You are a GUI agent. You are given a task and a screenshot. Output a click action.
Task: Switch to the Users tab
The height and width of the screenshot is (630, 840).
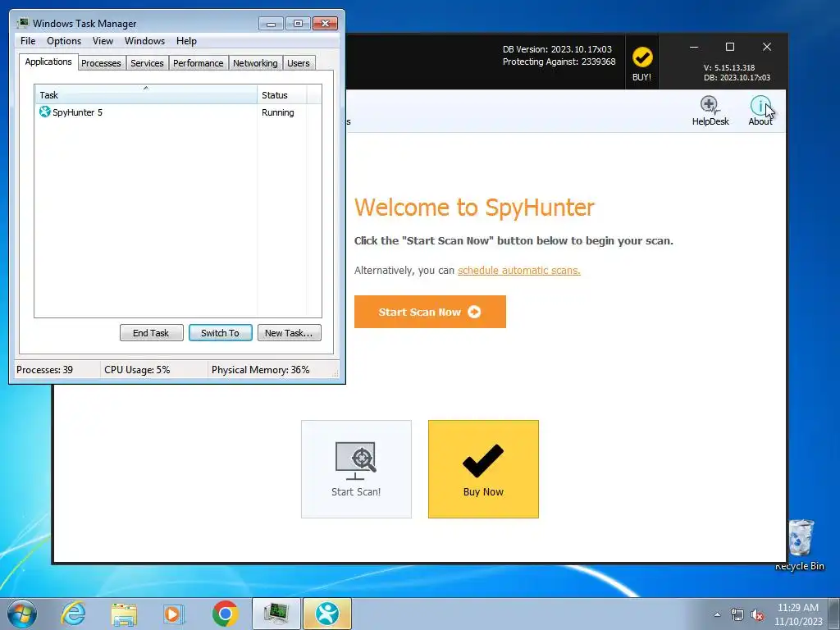pos(299,63)
